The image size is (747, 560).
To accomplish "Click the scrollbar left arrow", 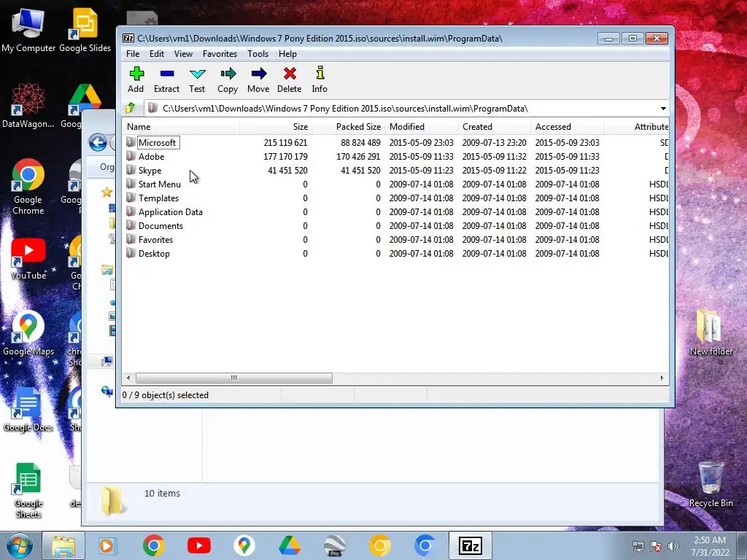I will [x=128, y=378].
